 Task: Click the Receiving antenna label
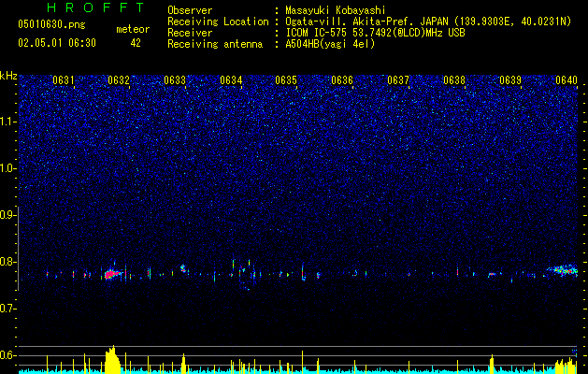click(215, 44)
